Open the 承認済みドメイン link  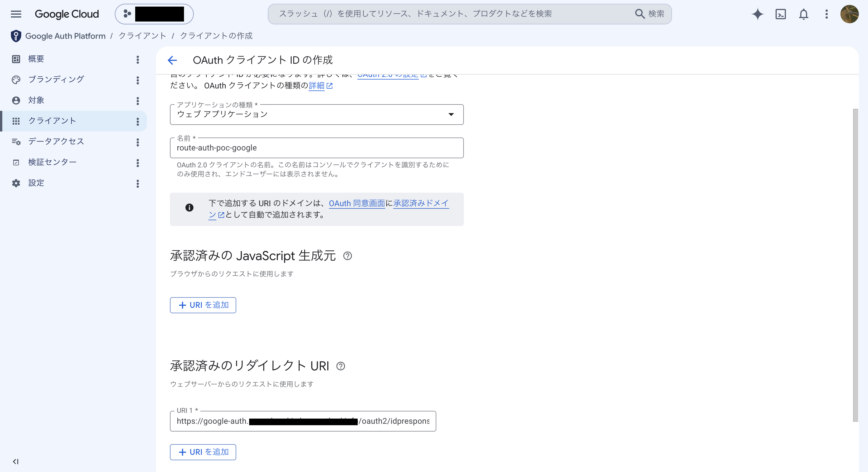pos(421,203)
